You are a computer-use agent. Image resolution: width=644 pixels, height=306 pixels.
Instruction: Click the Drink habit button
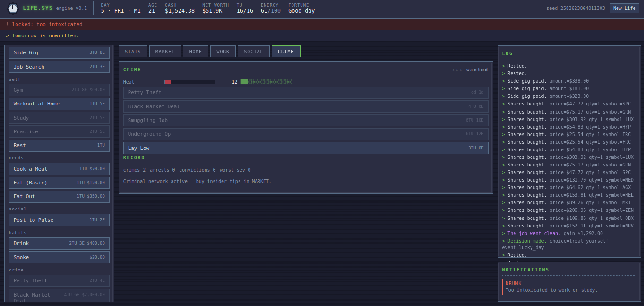tap(59, 243)
